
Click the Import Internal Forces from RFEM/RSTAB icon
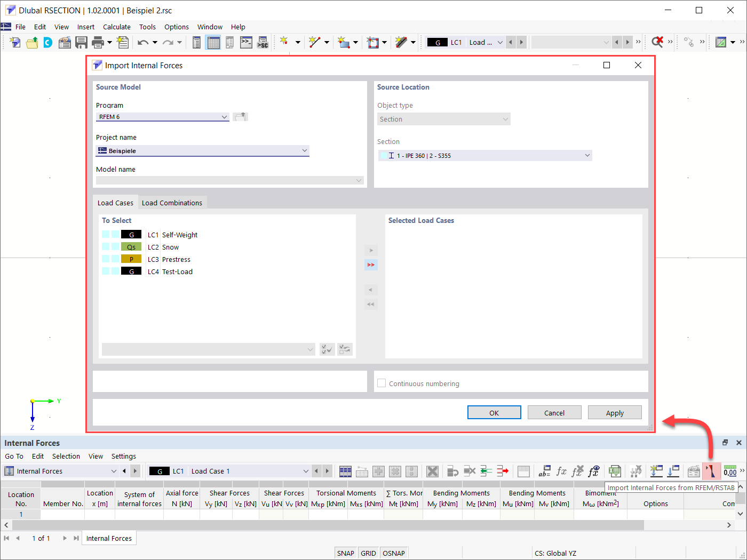coord(711,471)
